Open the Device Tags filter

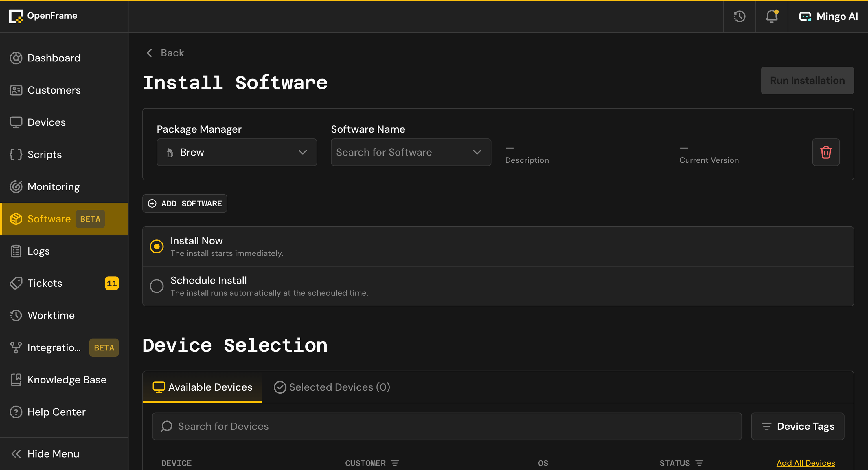tap(798, 426)
